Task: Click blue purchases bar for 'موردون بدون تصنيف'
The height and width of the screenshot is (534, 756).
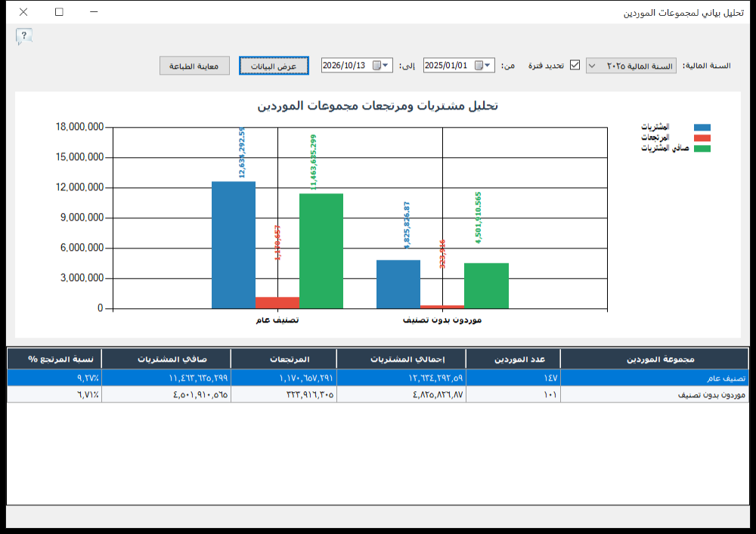Action: [x=398, y=284]
